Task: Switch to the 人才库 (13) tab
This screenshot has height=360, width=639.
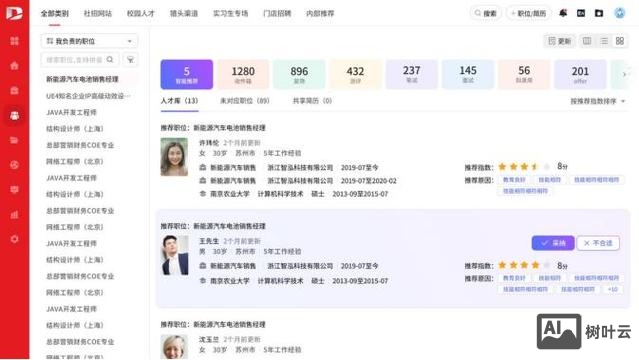Action: click(x=179, y=101)
